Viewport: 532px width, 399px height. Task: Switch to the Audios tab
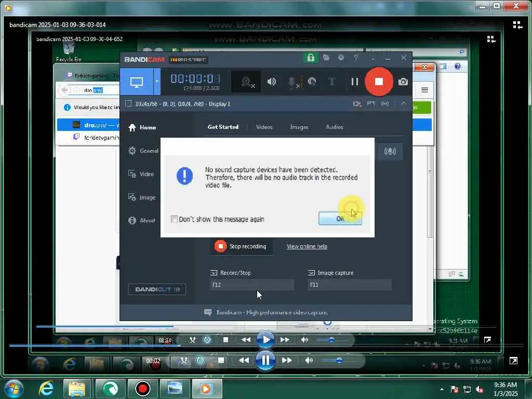(335, 127)
